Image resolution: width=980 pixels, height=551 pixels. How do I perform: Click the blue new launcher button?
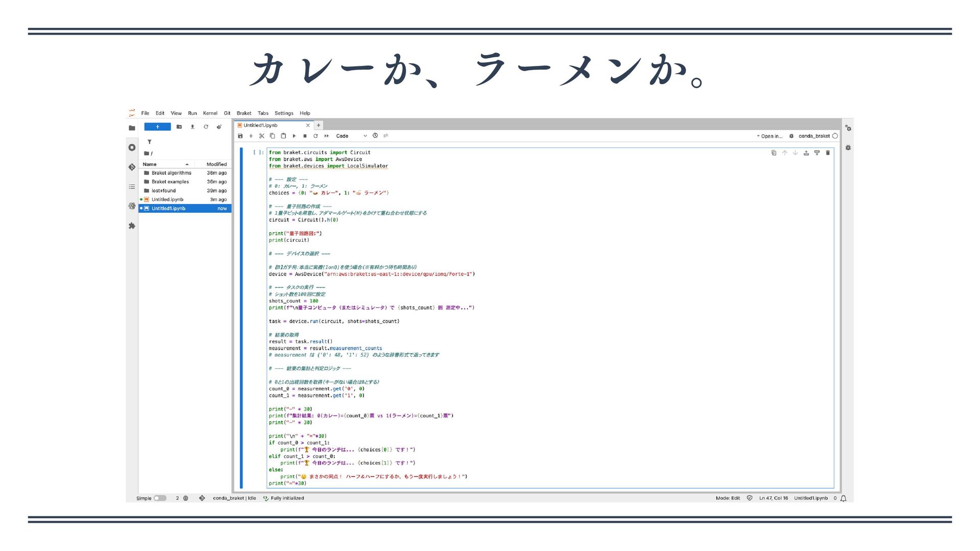point(157,127)
